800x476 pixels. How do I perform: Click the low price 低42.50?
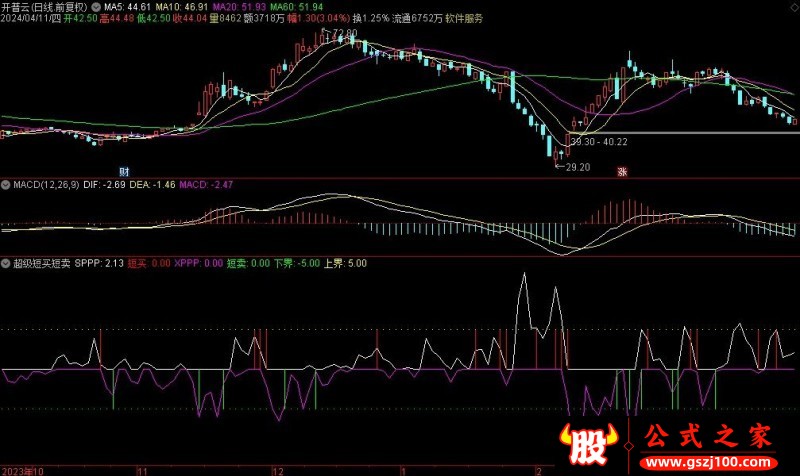[154, 18]
